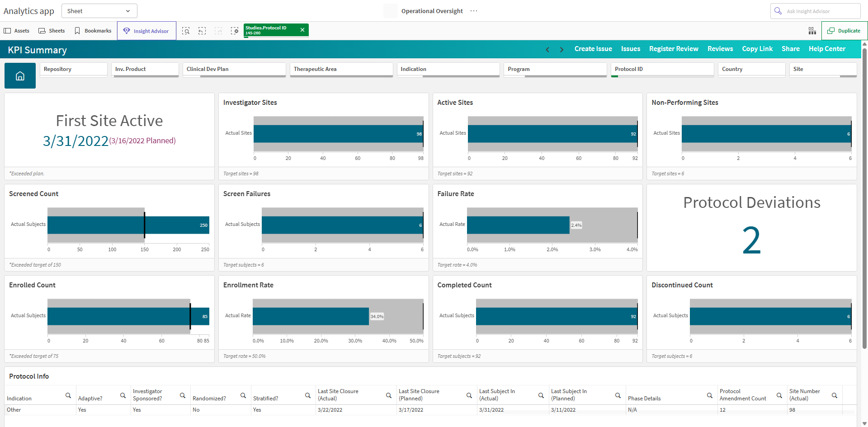Toggle the Insight Advisor tab
868x427 pixels.
click(x=146, y=31)
